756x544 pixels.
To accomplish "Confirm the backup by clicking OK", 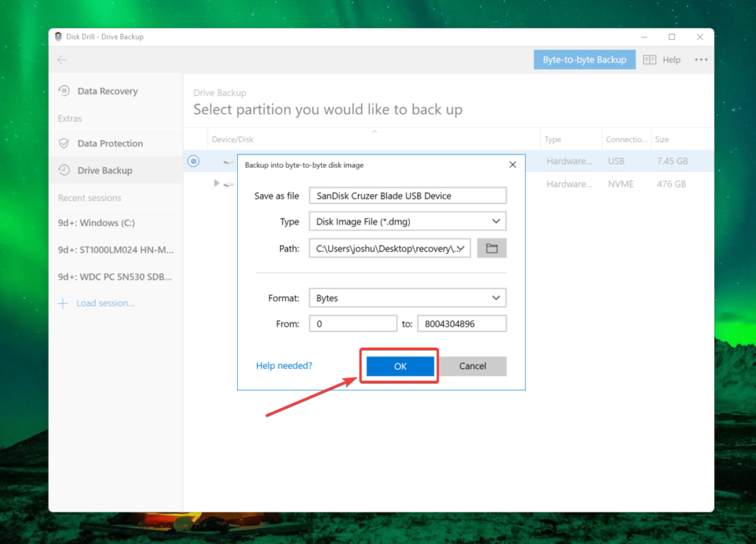I will (x=399, y=365).
